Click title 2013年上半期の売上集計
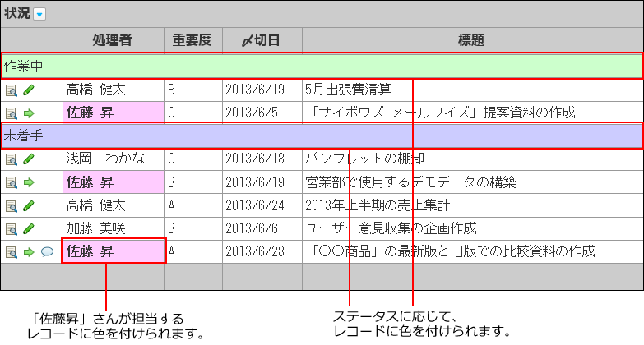This screenshot has height=345, width=644. pos(378,205)
